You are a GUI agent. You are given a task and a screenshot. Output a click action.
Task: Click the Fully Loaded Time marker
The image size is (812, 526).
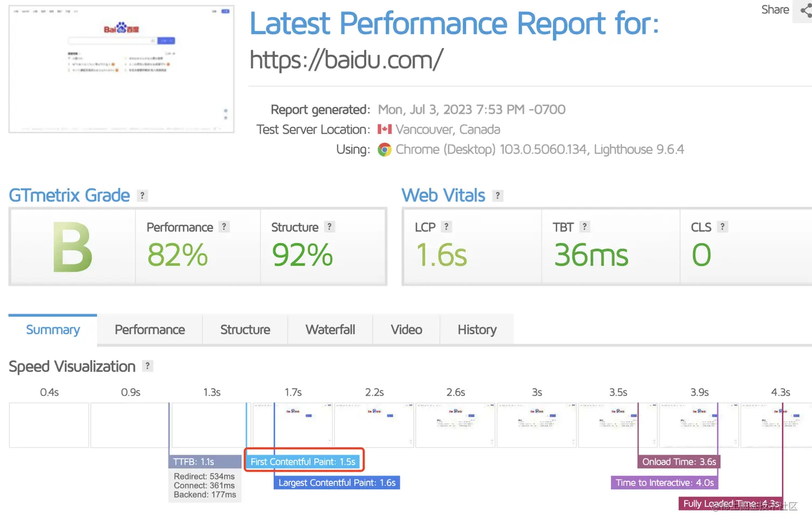pos(731,503)
